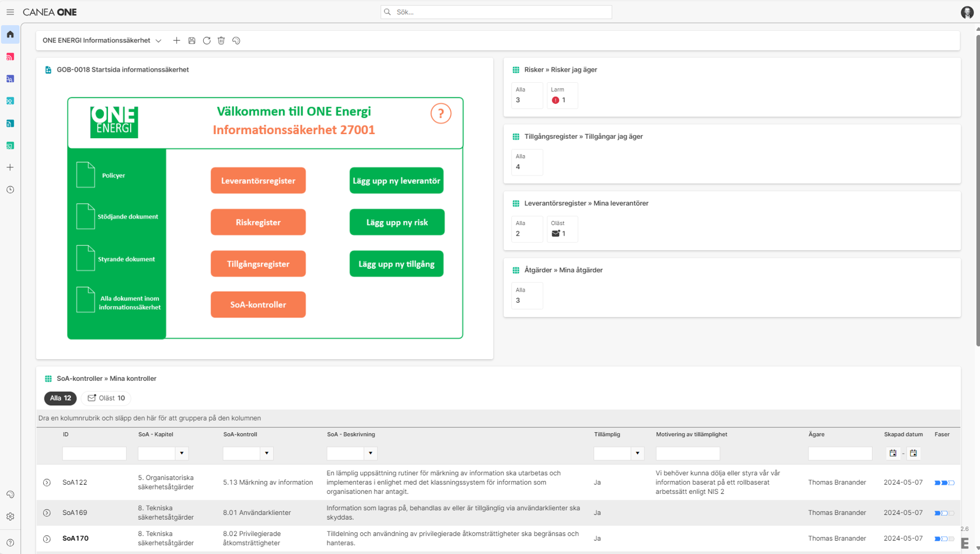Screen dimensions: 980x554
Task: Select Alla 3 in Mina åtgärder widget
Action: [x=527, y=296]
